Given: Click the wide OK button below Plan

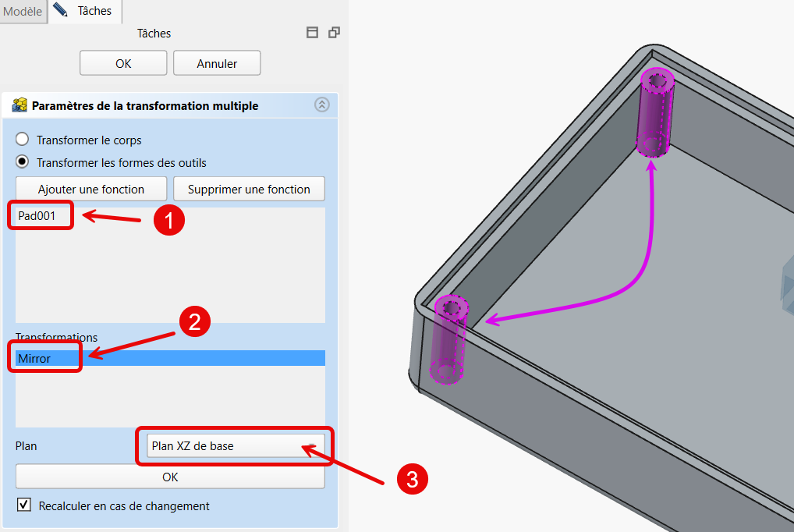Looking at the screenshot, I should (x=170, y=477).
